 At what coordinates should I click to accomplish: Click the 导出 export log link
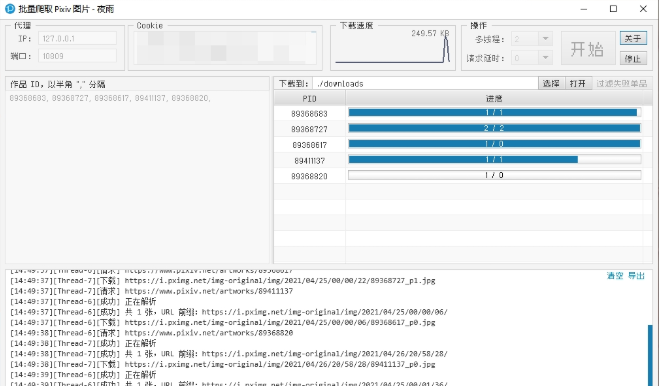pos(636,275)
